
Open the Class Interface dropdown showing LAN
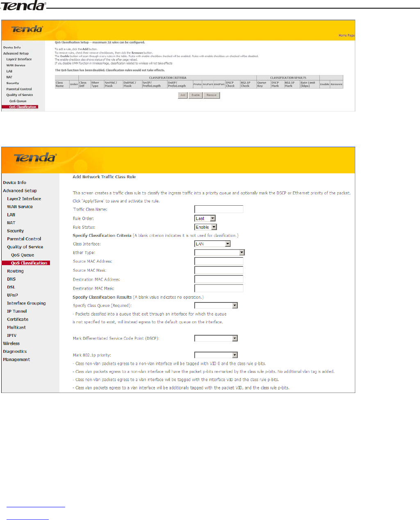click(213, 244)
